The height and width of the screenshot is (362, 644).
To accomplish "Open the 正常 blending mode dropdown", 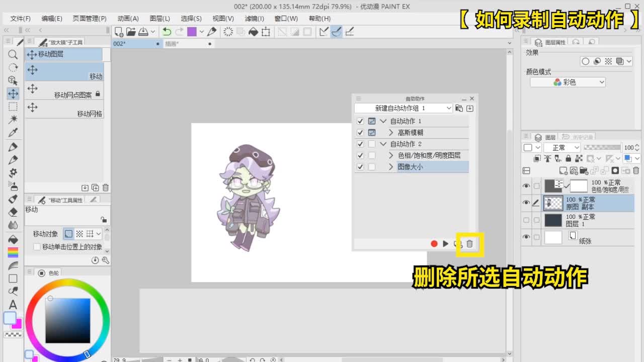I will 563,147.
